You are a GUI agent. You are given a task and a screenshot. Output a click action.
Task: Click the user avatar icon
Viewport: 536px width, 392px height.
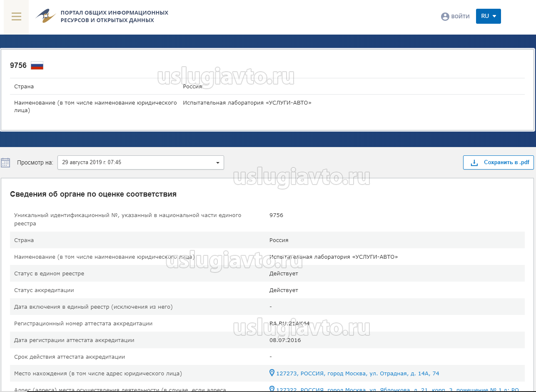(445, 17)
